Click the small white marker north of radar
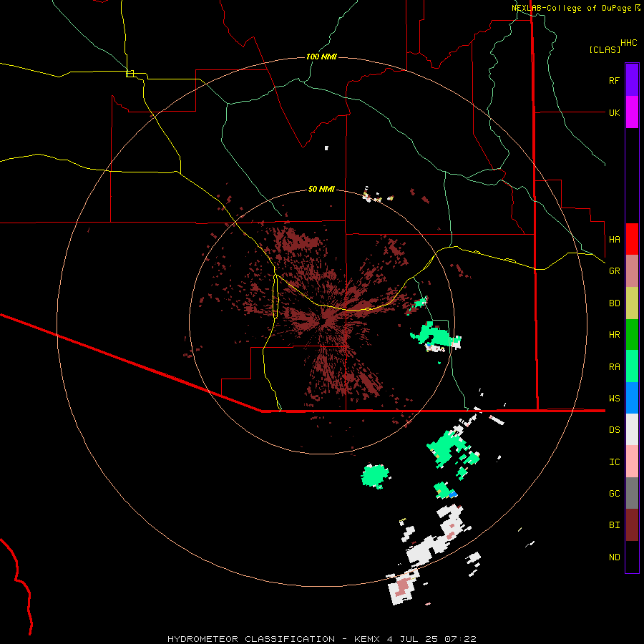Viewport: 644px width, 644px height. [326, 148]
